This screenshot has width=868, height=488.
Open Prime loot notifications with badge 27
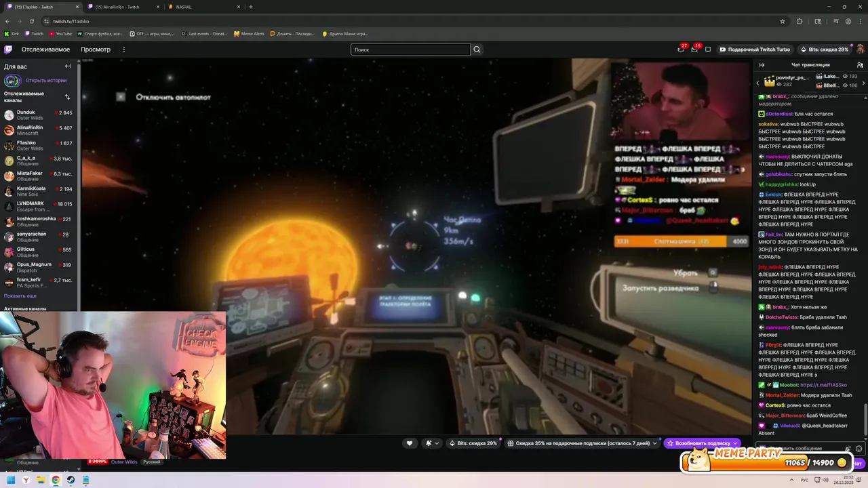pyautogui.click(x=681, y=49)
